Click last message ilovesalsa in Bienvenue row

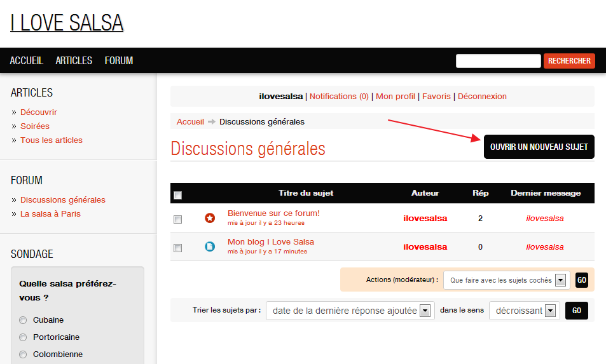coord(545,219)
